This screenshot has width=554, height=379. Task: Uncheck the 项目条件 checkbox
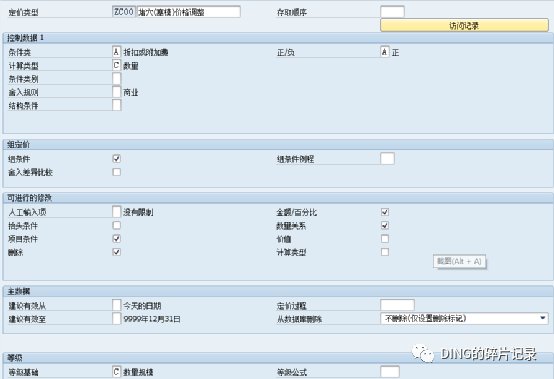click(x=117, y=239)
